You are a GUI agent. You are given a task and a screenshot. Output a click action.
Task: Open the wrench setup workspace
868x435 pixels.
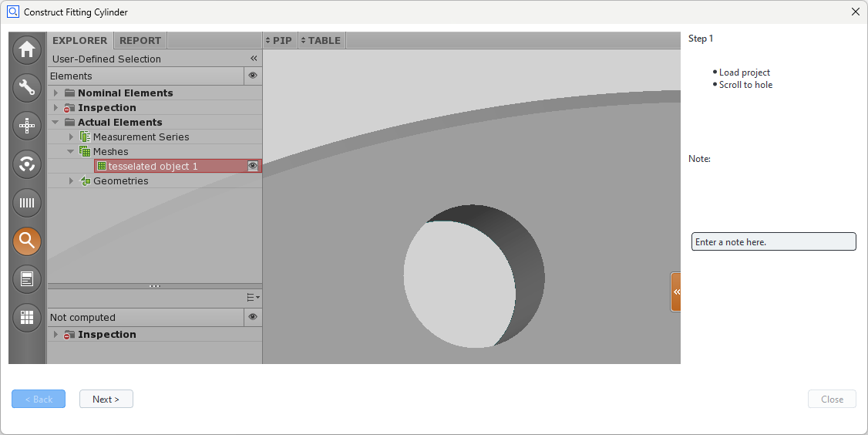pos(27,88)
